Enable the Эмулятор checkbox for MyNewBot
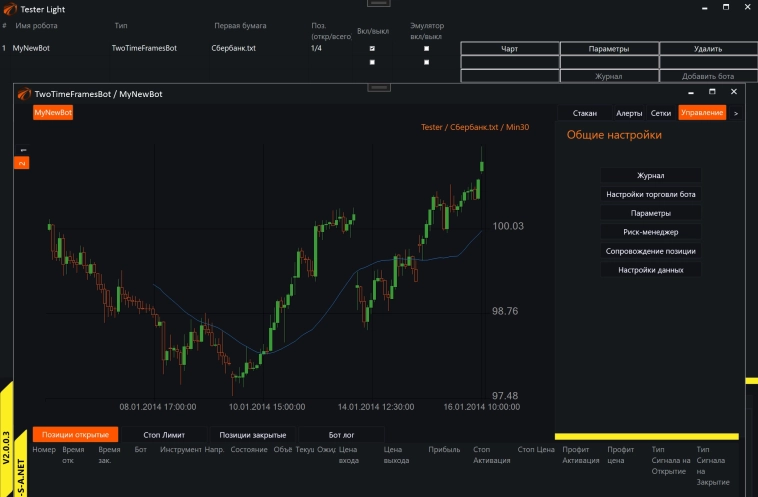 [x=427, y=48]
